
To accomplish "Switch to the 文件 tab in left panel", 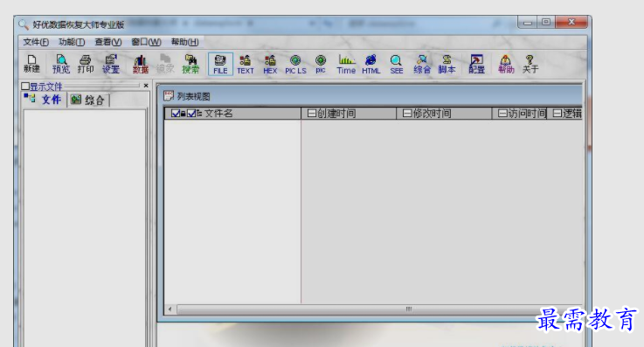I will (x=44, y=100).
